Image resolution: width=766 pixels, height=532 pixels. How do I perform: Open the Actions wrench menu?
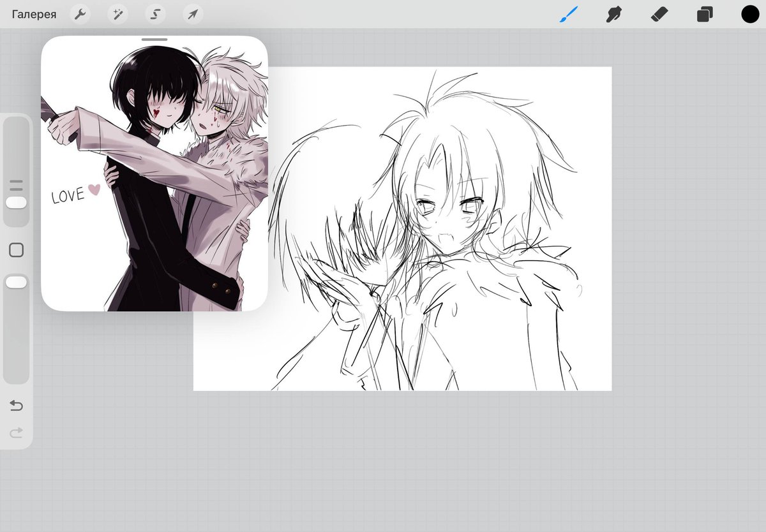pyautogui.click(x=80, y=14)
